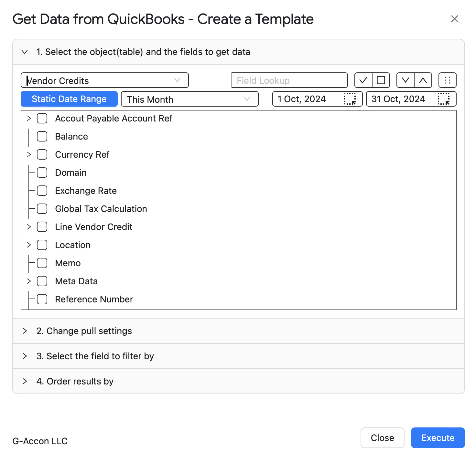Viewport: 476px width, 462px height.
Task: Open the This Month date range dropdown
Action: click(x=190, y=99)
